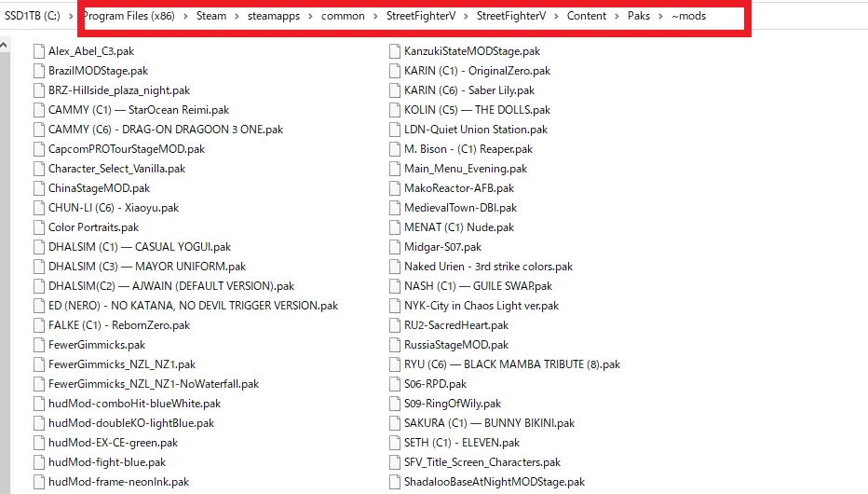The width and height of the screenshot is (868, 494).
Task: Click the file icon beside RussiaStageMOD.pak
Action: [395, 345]
